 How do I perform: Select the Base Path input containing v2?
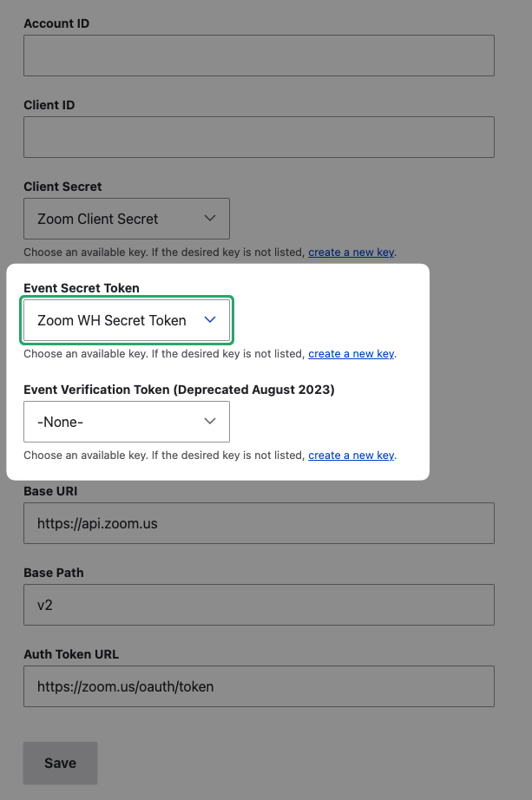pos(259,605)
